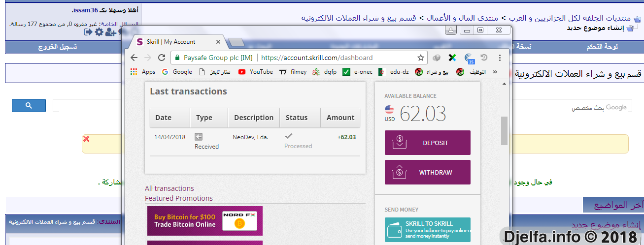Image resolution: width=644 pixels, height=245 pixels.
Task: Dismiss the yellow forum notice with red X
Action: pos(86,139)
